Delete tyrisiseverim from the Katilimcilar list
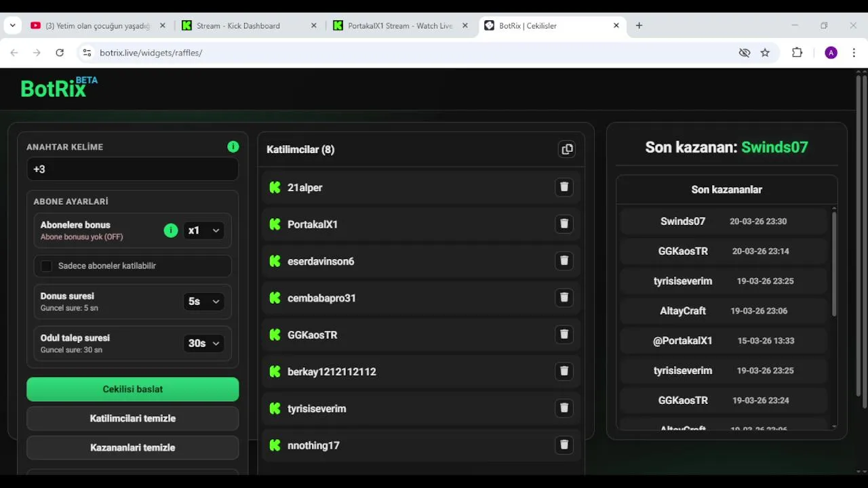 564,408
